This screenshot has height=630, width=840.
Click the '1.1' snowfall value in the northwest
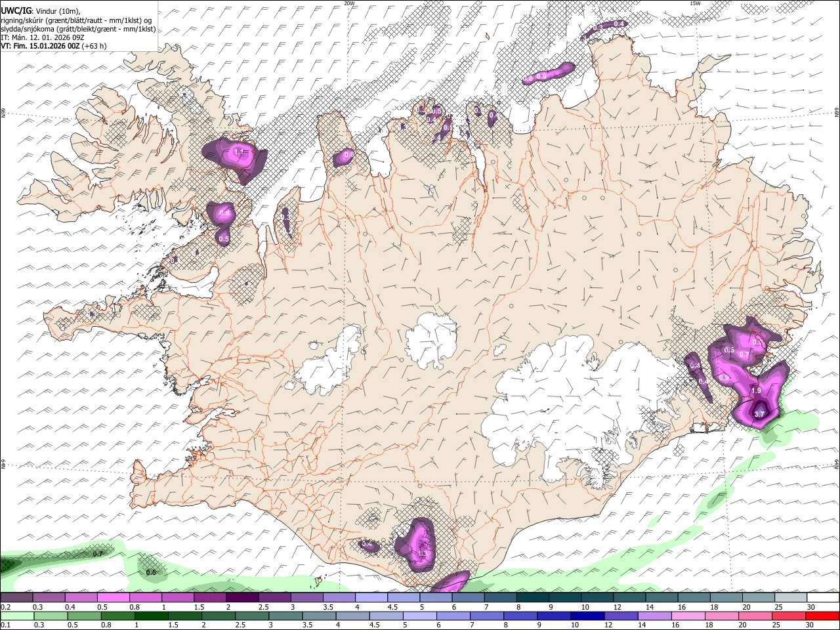coord(239,152)
